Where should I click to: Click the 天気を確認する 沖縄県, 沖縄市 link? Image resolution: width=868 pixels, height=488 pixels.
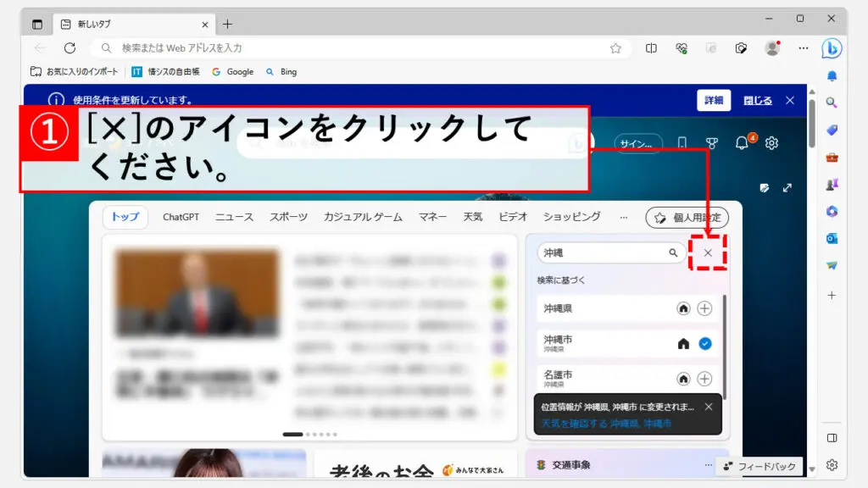606,424
